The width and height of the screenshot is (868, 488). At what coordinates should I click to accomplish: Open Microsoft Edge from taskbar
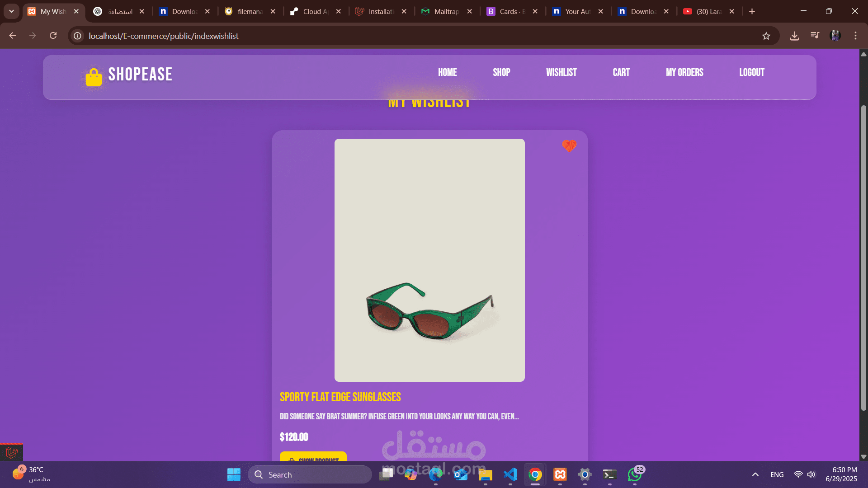point(436,474)
